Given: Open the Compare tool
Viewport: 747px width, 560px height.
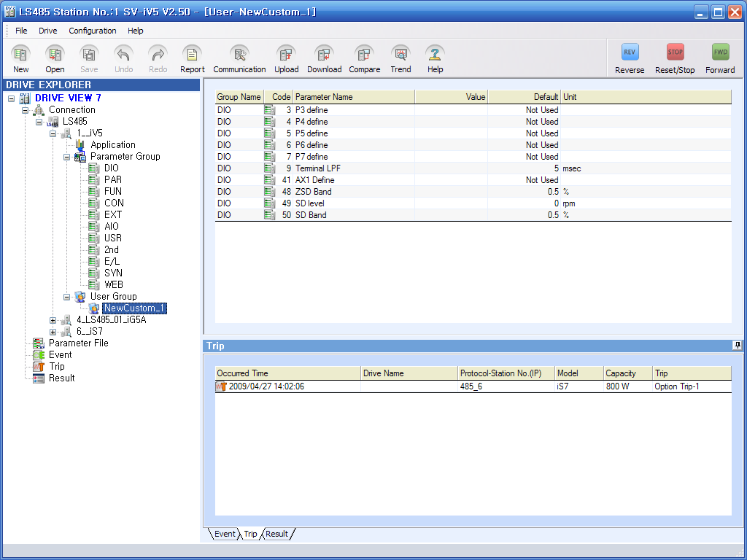Looking at the screenshot, I should click(364, 55).
